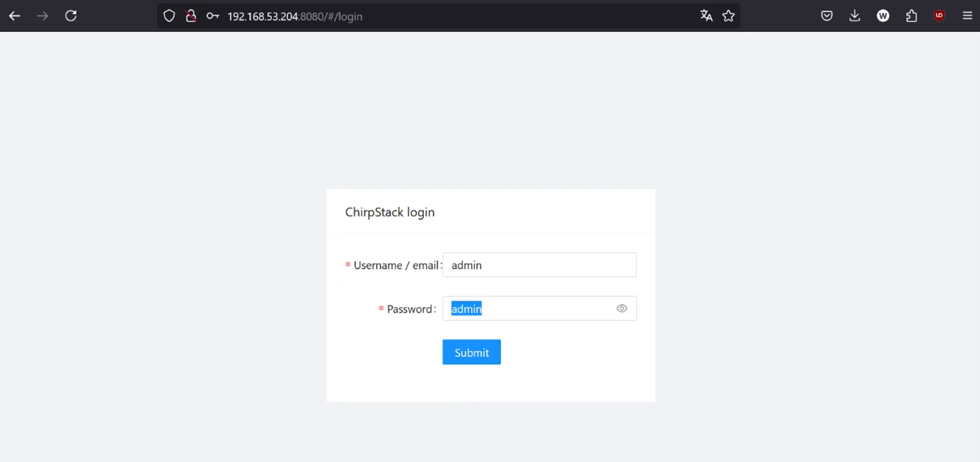Reload the ChirpStack login page
Screen dimensions: 980x462
[71, 16]
